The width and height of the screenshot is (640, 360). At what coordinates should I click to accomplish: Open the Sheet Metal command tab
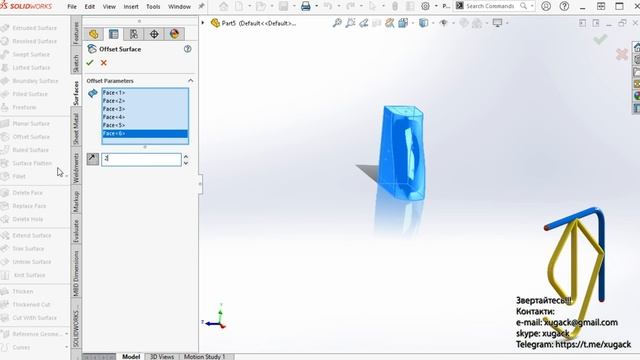[76, 129]
